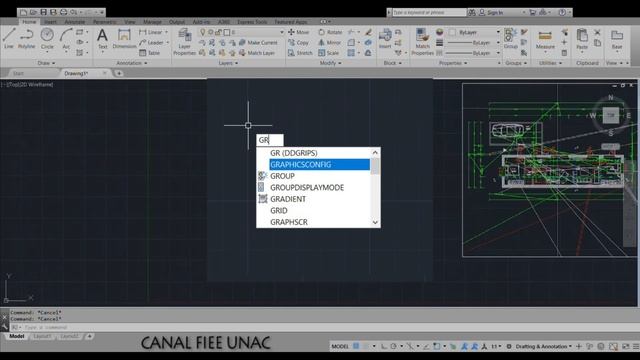Toggle grid display in status bar

(x=356, y=346)
